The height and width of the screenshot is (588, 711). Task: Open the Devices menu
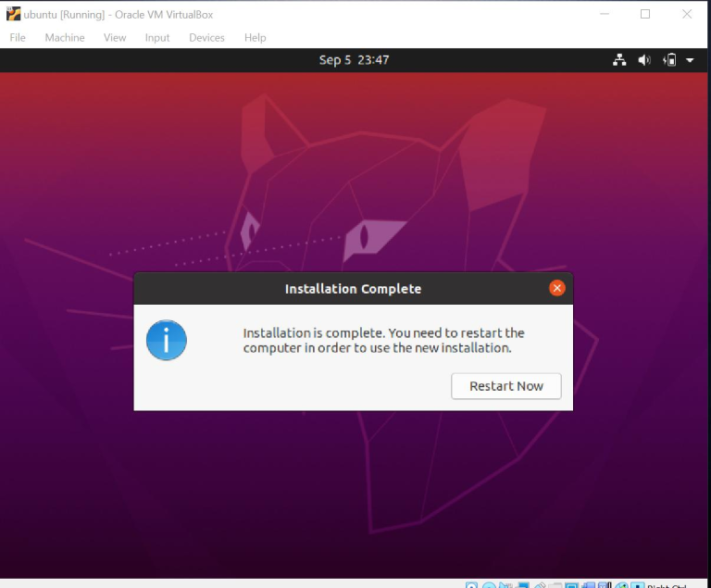click(206, 38)
